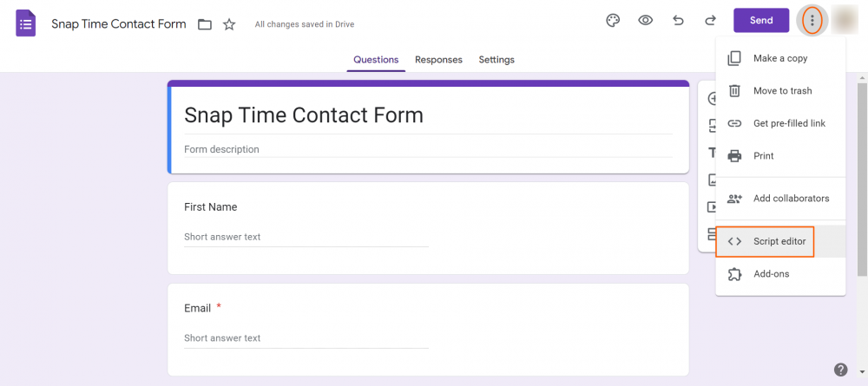This screenshot has width=868, height=386.
Task: Select the Questions tab
Action: coord(376,60)
